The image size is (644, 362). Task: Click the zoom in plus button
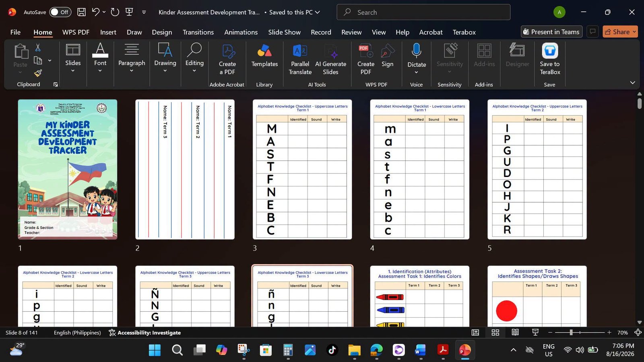tap(609, 333)
